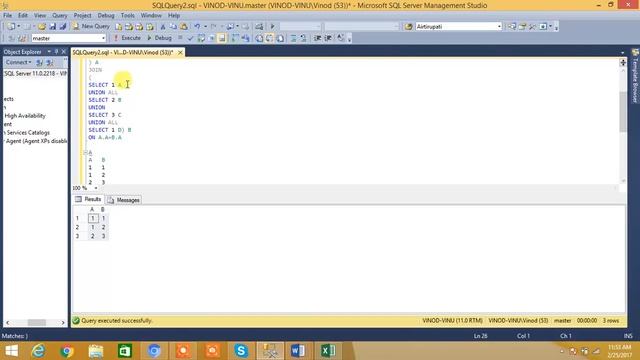Click the Cut scissors icon
The width and height of the screenshot is (640, 360).
point(163,27)
